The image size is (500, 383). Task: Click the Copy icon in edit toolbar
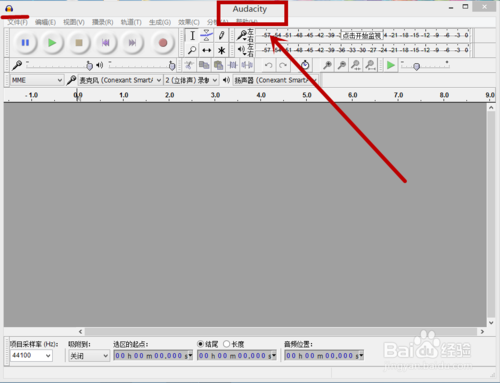(x=204, y=65)
